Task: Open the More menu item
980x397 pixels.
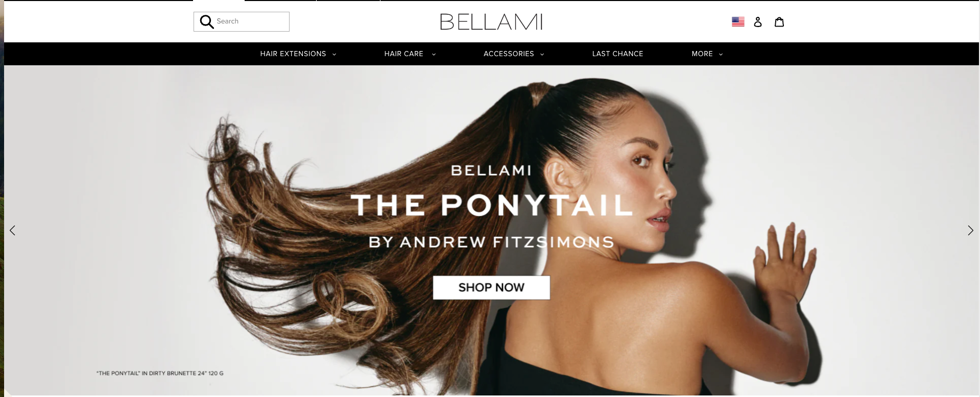Action: click(x=702, y=54)
